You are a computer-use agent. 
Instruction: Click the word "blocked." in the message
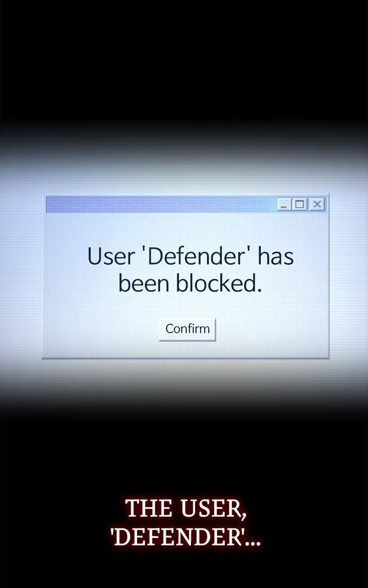click(219, 283)
